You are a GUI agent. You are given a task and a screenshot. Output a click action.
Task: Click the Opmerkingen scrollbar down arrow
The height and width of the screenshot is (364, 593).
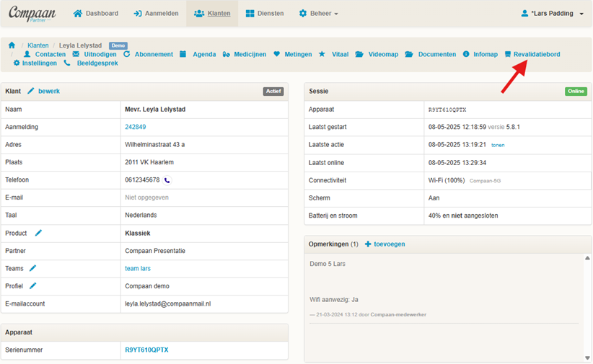[x=587, y=358]
